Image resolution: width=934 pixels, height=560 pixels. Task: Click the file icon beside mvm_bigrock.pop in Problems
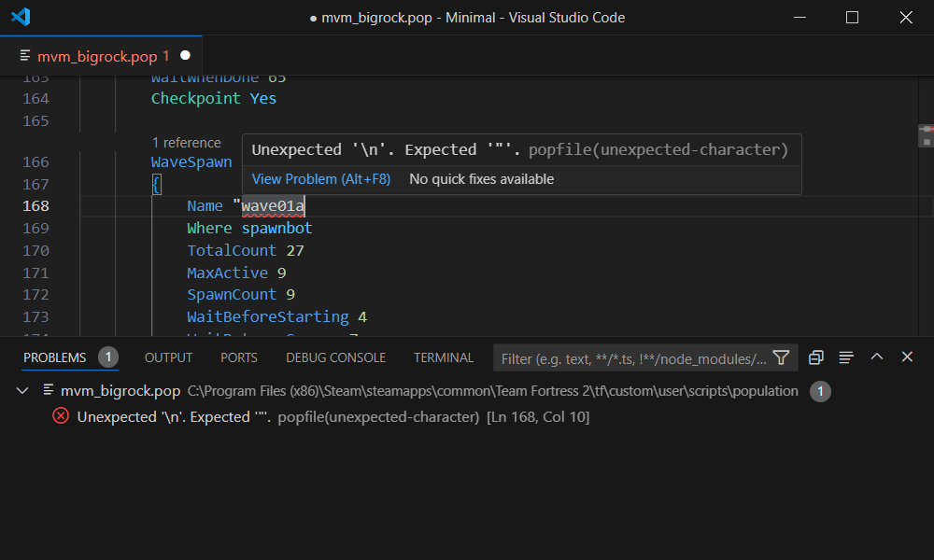click(x=49, y=390)
